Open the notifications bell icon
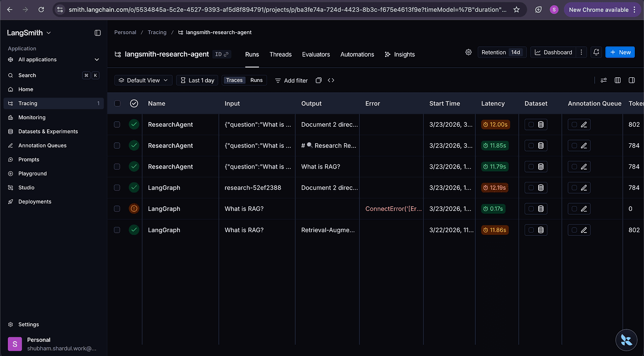The image size is (644, 356). pyautogui.click(x=596, y=53)
